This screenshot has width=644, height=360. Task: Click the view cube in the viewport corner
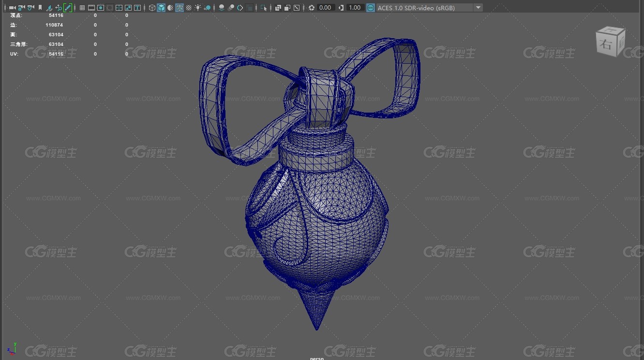(x=610, y=42)
